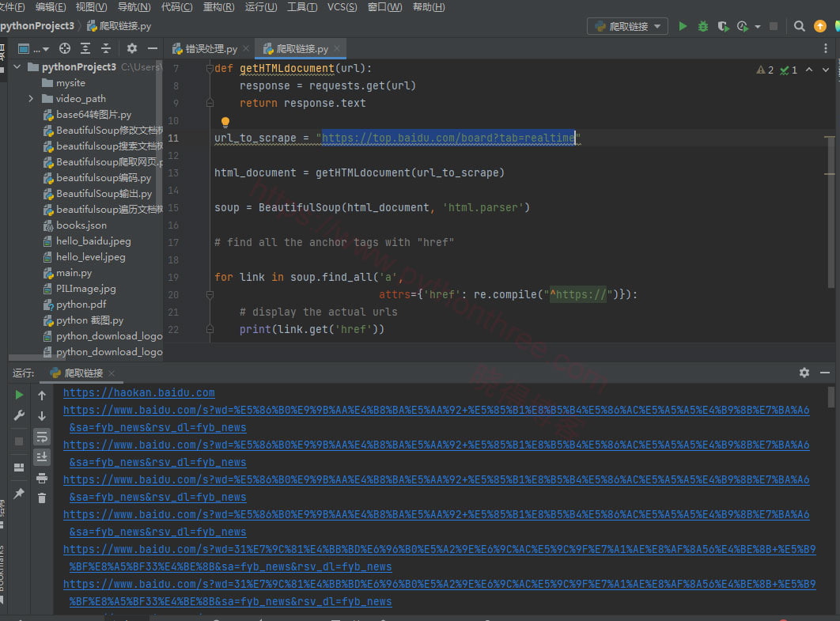Expand the video_path folder
The height and width of the screenshot is (621, 840).
click(31, 99)
